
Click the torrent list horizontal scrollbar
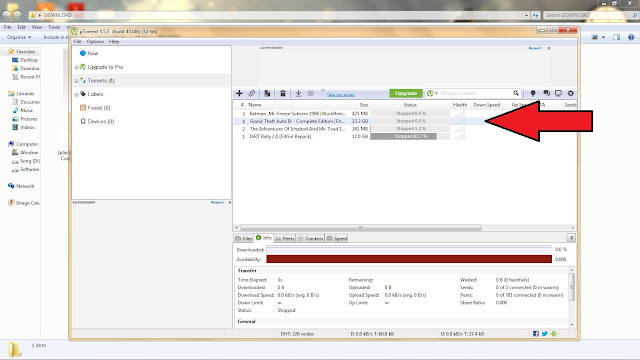click(361, 227)
